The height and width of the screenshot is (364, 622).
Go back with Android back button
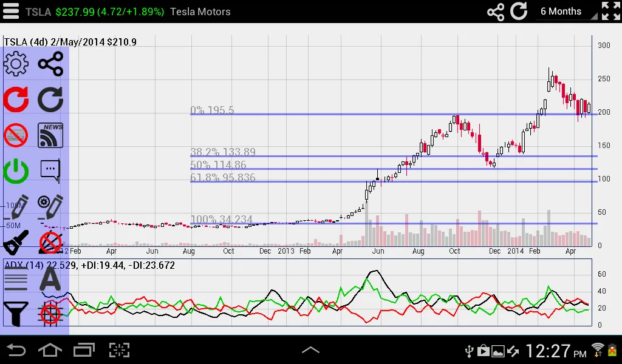tap(16, 350)
